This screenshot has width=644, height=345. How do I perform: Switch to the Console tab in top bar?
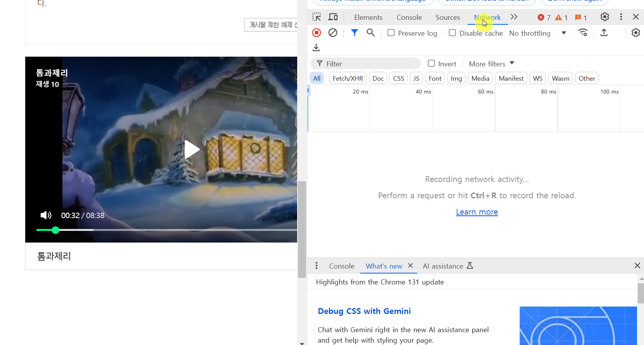click(409, 17)
